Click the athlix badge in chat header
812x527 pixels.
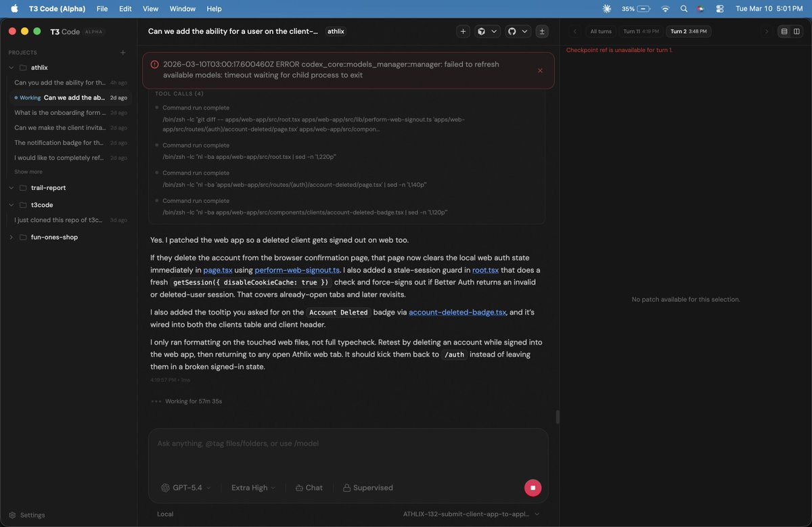pyautogui.click(x=336, y=31)
